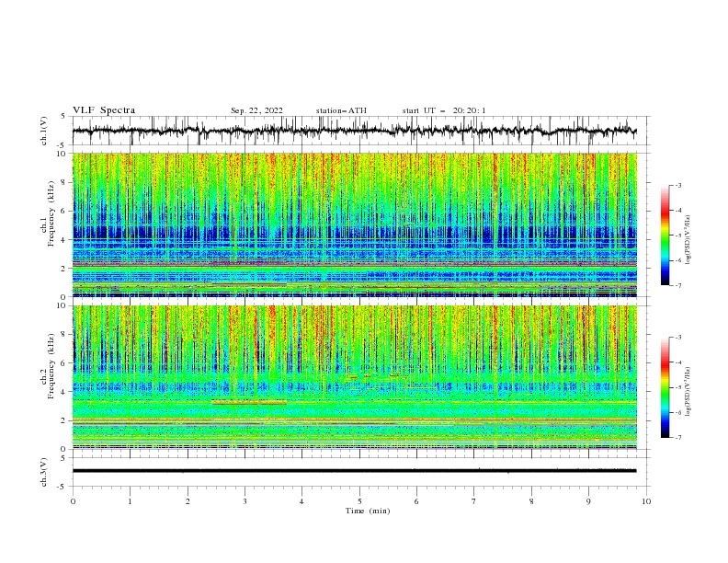
Task: Click time axis tick label "9"
Action: click(x=588, y=501)
